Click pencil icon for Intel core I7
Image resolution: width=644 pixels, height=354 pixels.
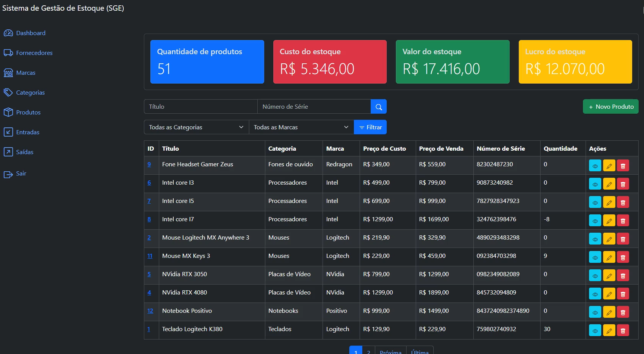[x=609, y=221]
